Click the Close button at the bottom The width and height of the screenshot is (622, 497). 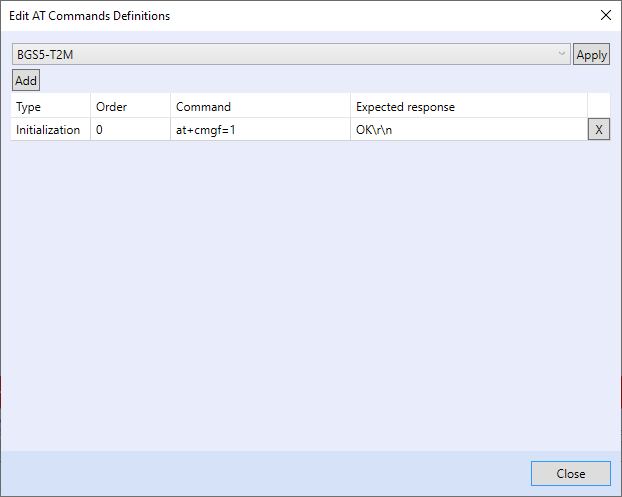coord(570,474)
